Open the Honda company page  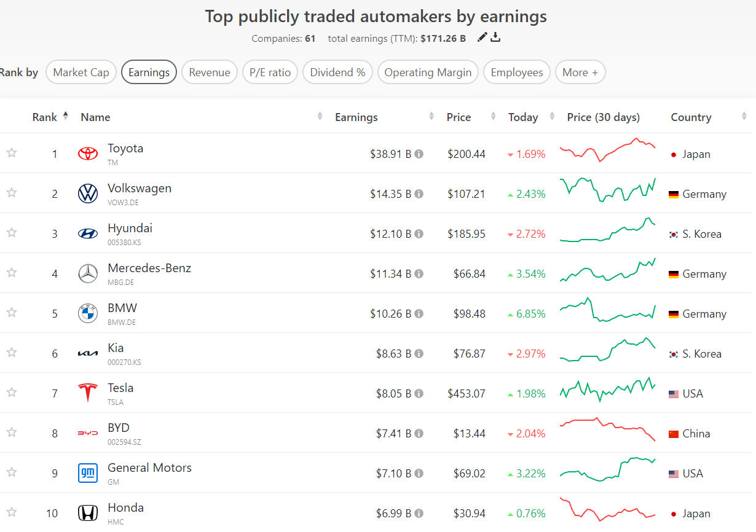click(x=125, y=508)
